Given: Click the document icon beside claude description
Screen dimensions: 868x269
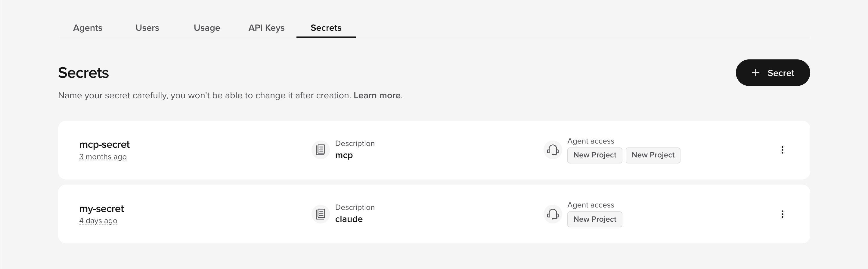Looking at the screenshot, I should pyautogui.click(x=321, y=214).
